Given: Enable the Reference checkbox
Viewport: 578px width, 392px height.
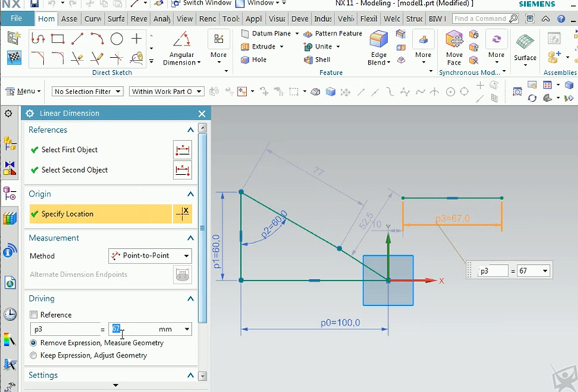Looking at the screenshot, I should pyautogui.click(x=34, y=315).
